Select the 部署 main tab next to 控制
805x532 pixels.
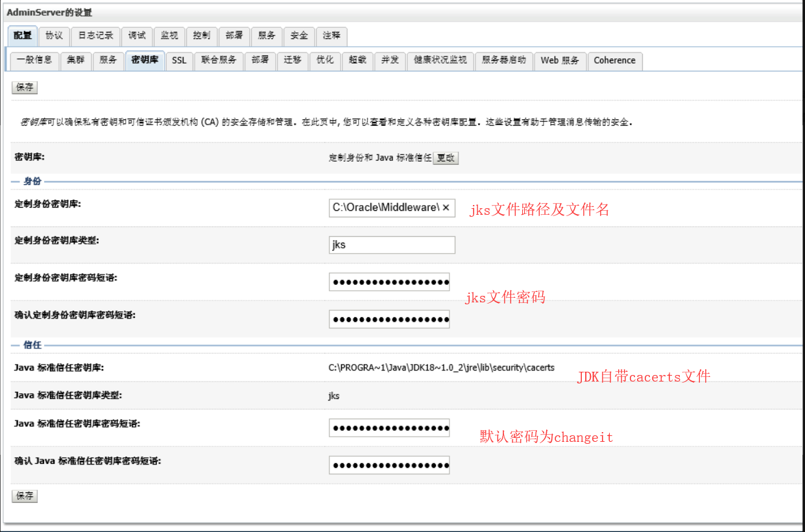click(x=234, y=36)
